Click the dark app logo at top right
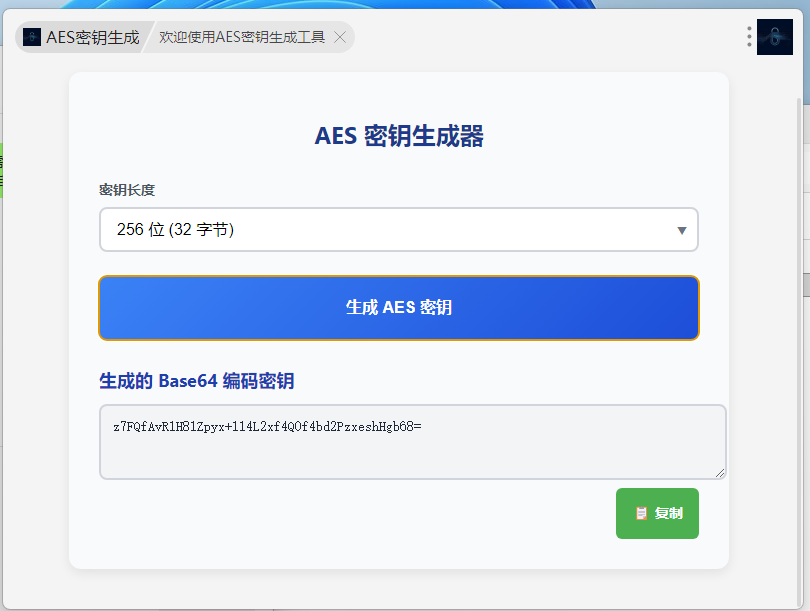 tap(774, 37)
